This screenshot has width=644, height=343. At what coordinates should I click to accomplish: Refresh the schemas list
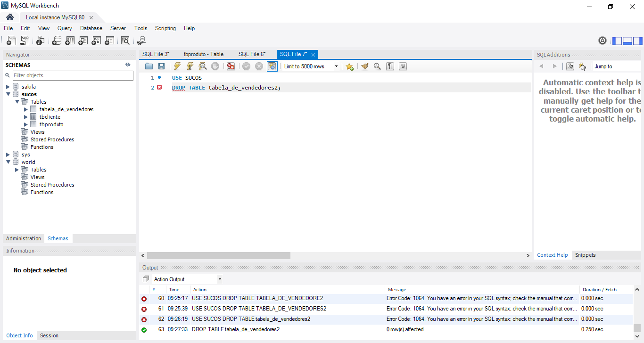click(x=128, y=65)
